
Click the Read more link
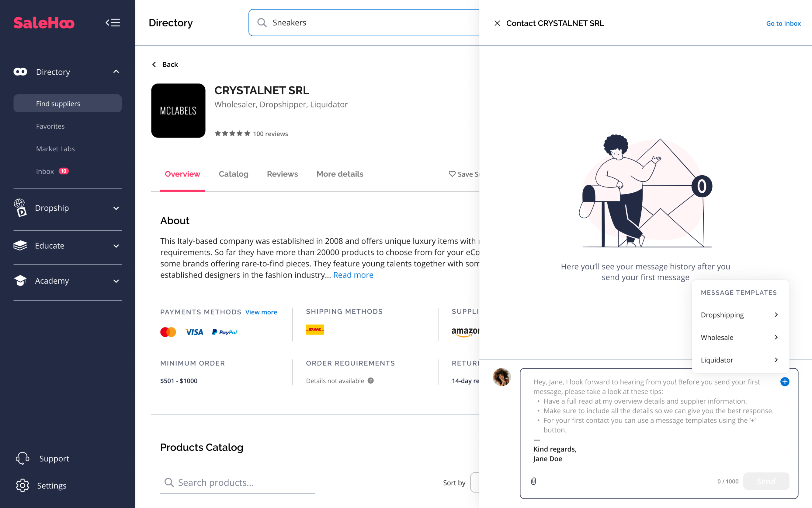(353, 275)
